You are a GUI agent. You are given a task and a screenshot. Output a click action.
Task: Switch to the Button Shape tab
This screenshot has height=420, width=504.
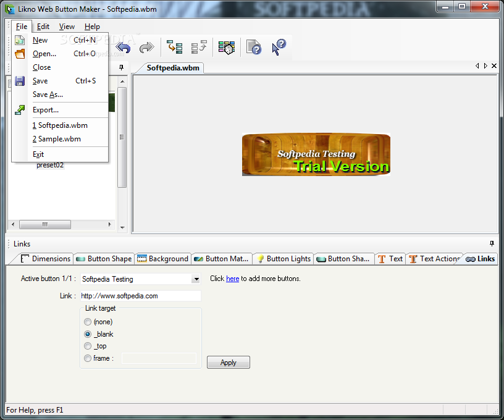click(104, 259)
